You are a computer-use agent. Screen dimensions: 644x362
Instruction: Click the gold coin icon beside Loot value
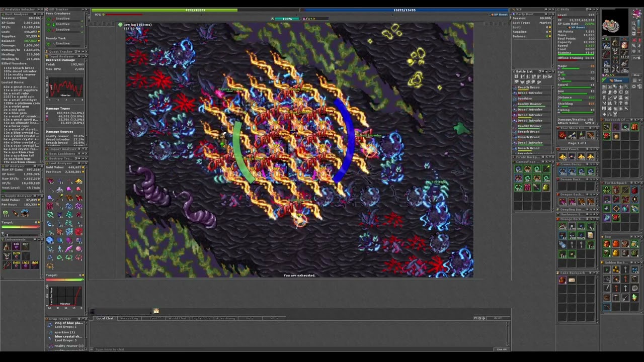coord(39,32)
